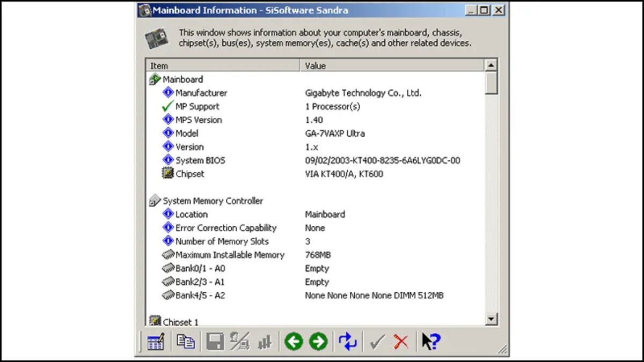The height and width of the screenshot is (362, 644).
Task: Click the mainboard icon in window description
Action: [156, 39]
